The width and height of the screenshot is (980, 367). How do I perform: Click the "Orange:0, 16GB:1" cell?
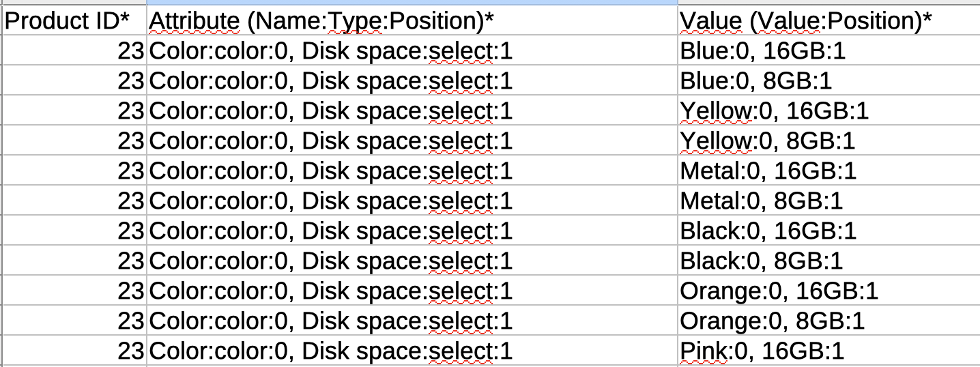coord(779,291)
